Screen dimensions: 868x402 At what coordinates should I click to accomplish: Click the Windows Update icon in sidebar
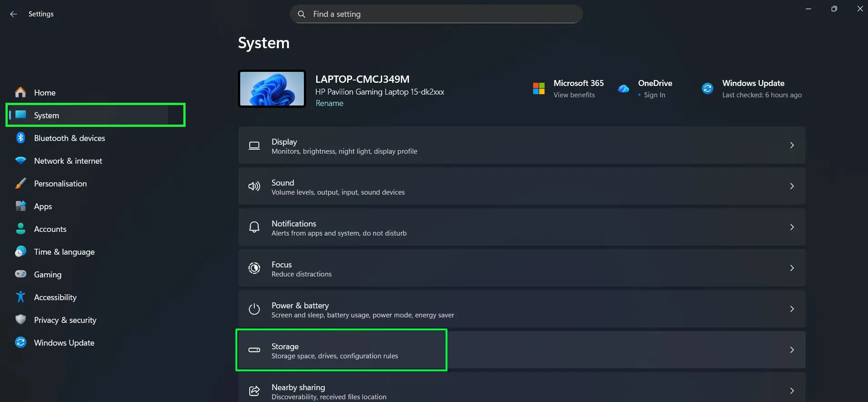point(20,342)
